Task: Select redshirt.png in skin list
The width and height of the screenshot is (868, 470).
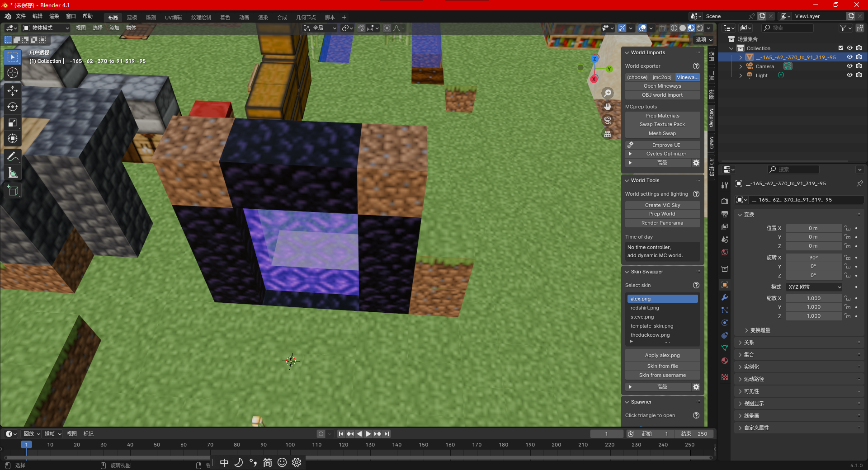Action: coord(663,308)
